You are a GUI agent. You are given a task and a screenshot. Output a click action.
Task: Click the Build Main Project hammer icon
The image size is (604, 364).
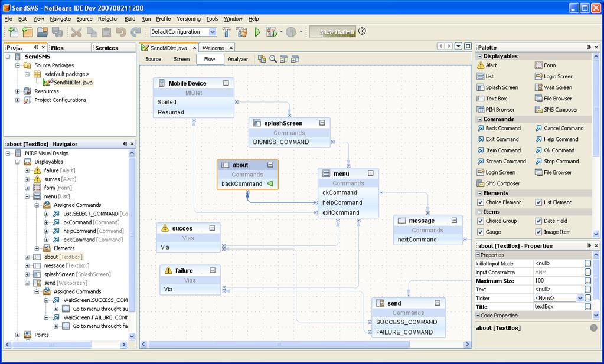227,32
